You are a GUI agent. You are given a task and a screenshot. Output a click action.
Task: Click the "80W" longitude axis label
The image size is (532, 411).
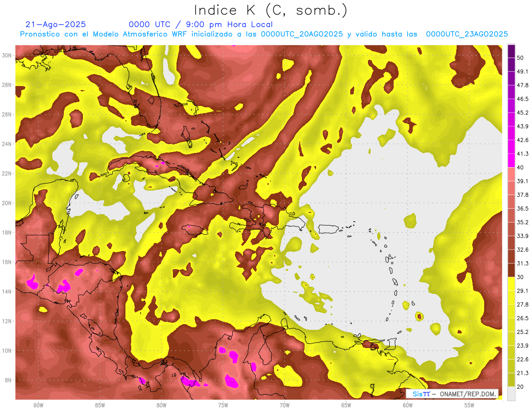coord(161,405)
